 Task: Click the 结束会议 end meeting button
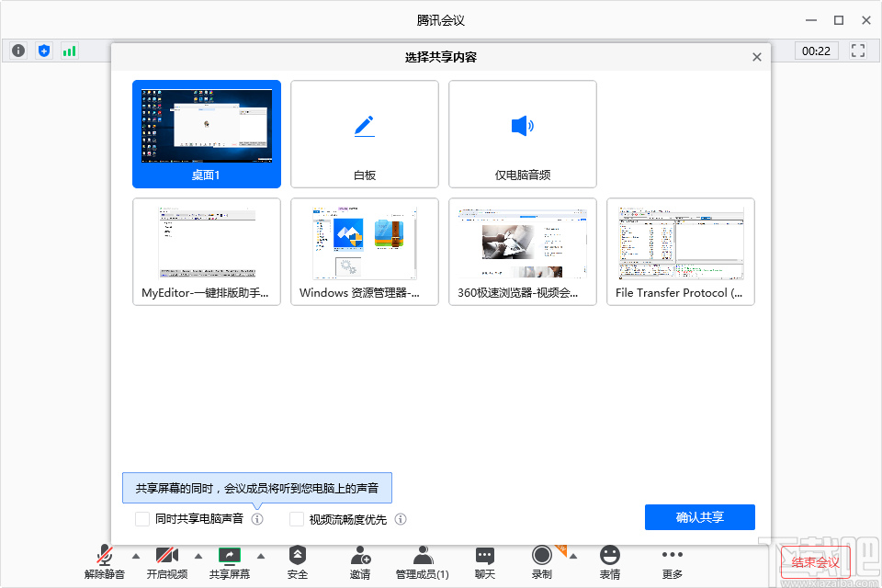pyautogui.click(x=815, y=562)
